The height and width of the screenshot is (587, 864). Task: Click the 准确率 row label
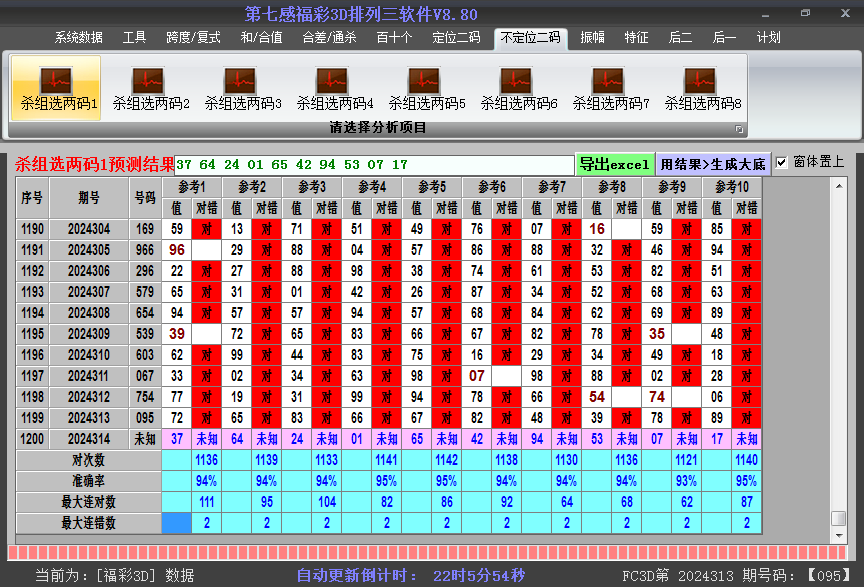click(x=89, y=481)
